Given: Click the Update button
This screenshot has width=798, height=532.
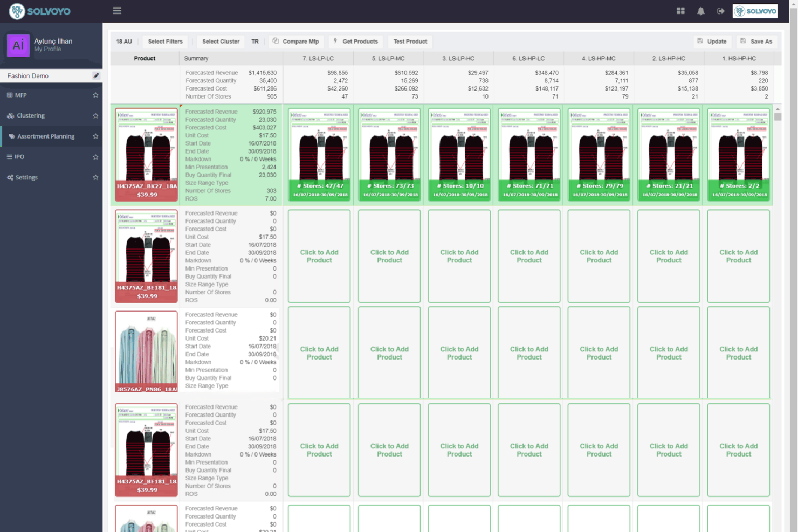Looking at the screenshot, I should coord(712,42).
